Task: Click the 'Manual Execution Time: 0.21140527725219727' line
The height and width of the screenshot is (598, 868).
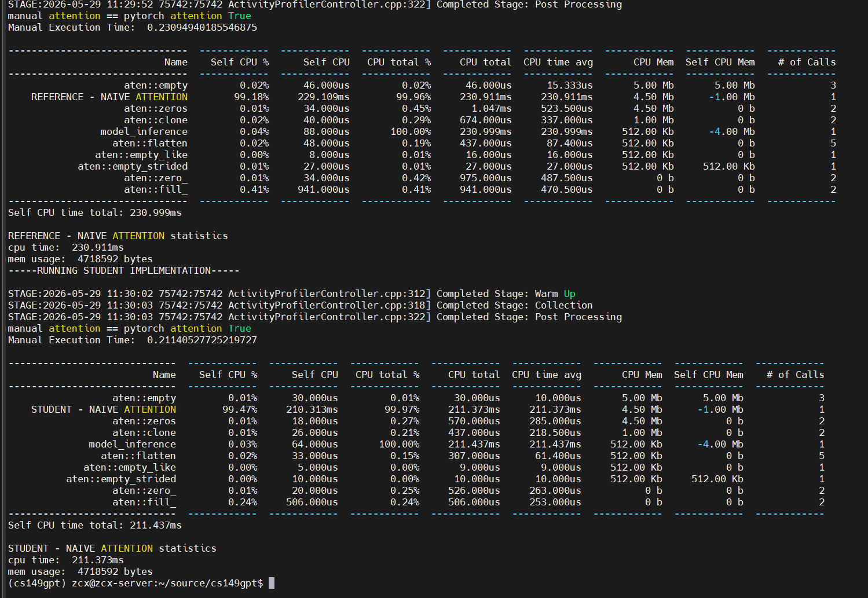Action: (133, 340)
